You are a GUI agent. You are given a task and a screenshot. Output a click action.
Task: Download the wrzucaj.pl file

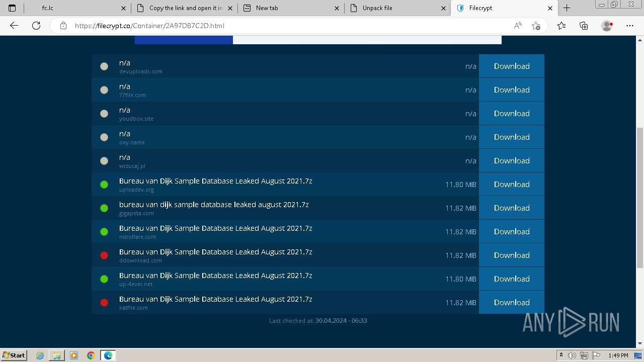point(512,160)
